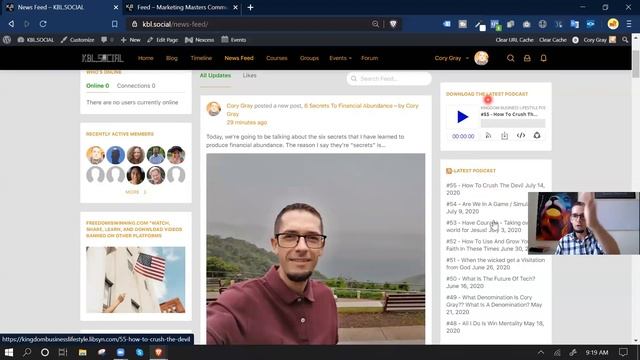The height and width of the screenshot is (360, 640).
Task: Click the taskbar search icon
Action: click(x=27, y=352)
